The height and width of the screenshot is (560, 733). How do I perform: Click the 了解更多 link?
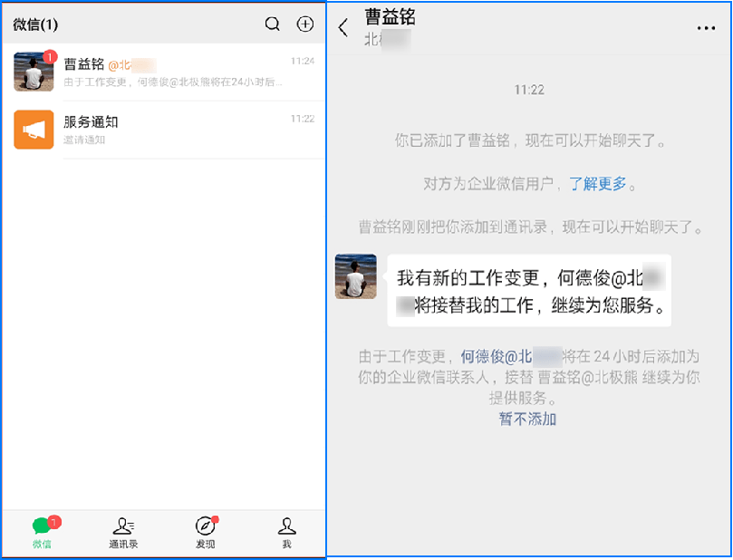coord(597,184)
